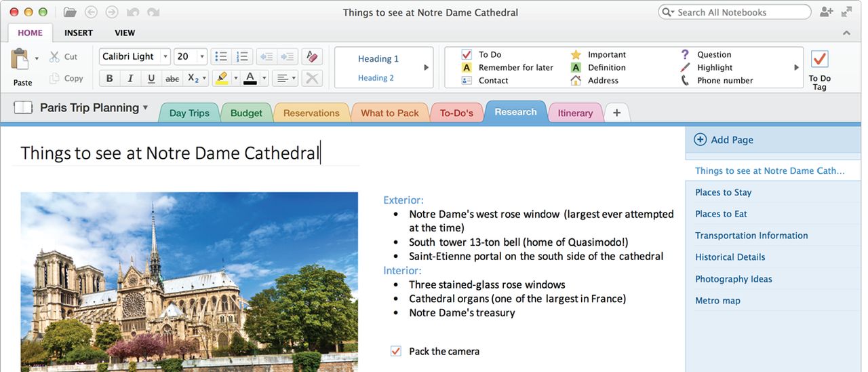The width and height of the screenshot is (868, 372).
Task: Apply the Question tag
Action: click(706, 54)
